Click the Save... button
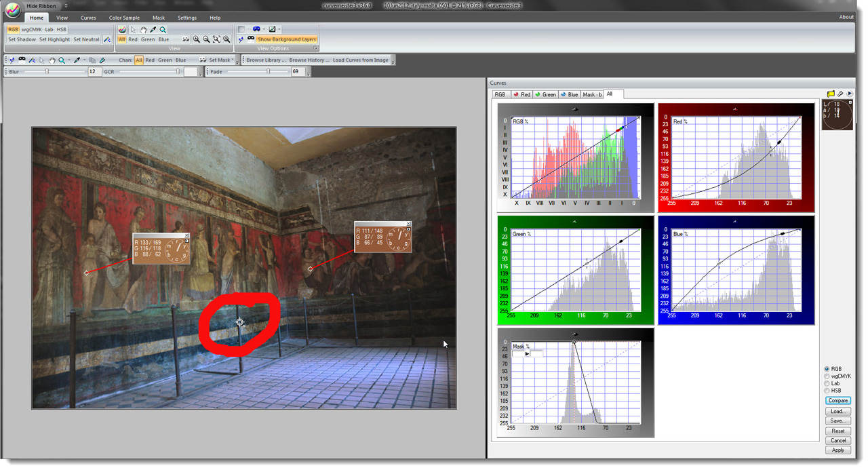The height and width of the screenshot is (470, 868). click(838, 420)
